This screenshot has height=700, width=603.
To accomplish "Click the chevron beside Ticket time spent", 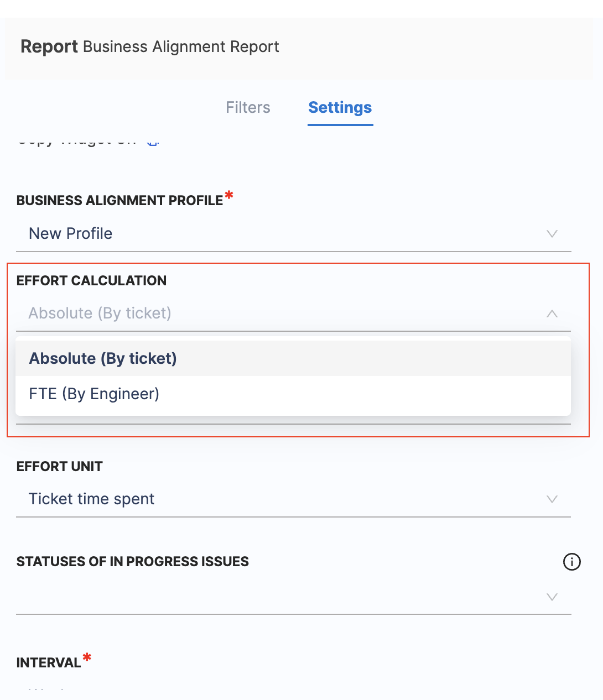I will pos(552,499).
